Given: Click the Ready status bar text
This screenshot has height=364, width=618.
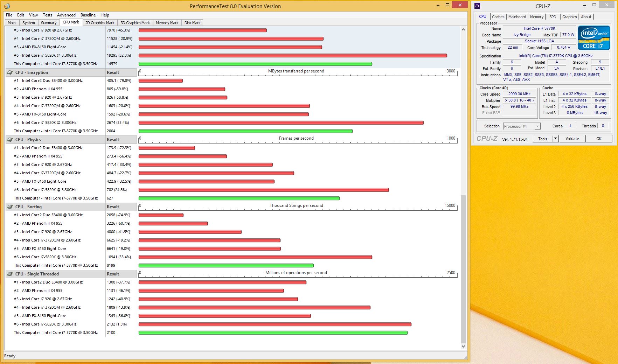Looking at the screenshot, I should [10, 356].
